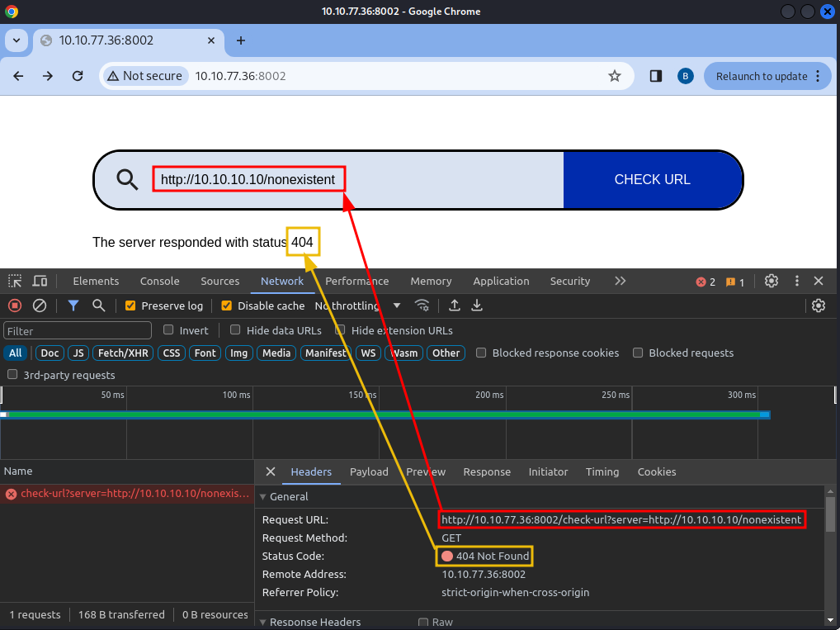Image resolution: width=840 pixels, height=630 pixels.
Task: Click the 2 errors indicator
Action: [x=706, y=282]
